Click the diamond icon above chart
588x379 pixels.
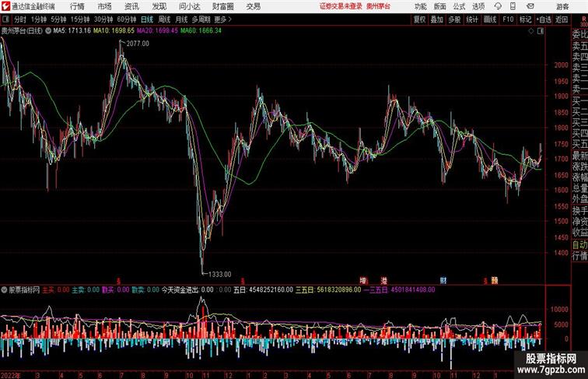(531, 31)
